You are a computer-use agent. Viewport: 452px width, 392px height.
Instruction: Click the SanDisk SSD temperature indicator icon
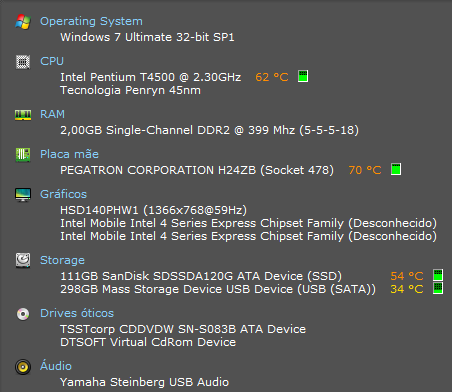pyautogui.click(x=438, y=275)
